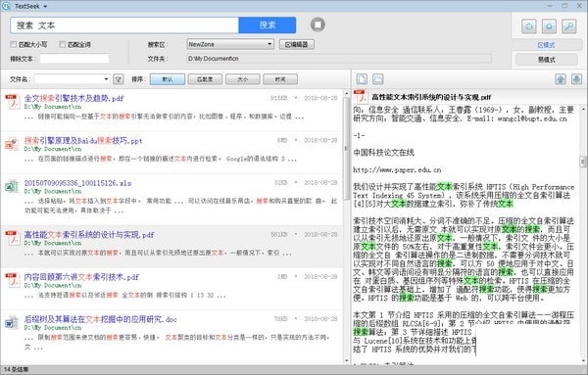Screen dimensions: 588x375
Task: Click the results list scrollbar thumb
Action: [346, 148]
